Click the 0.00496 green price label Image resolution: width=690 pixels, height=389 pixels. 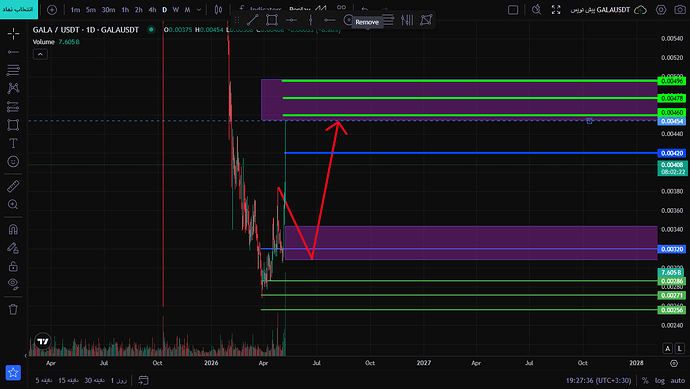click(672, 81)
